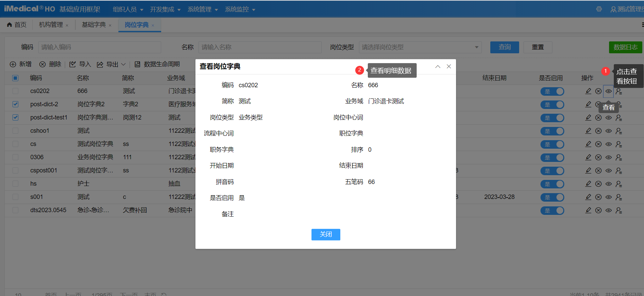Click the eye view icon in row hs
Screen dimensions: 644x296
pyautogui.click(x=609, y=184)
